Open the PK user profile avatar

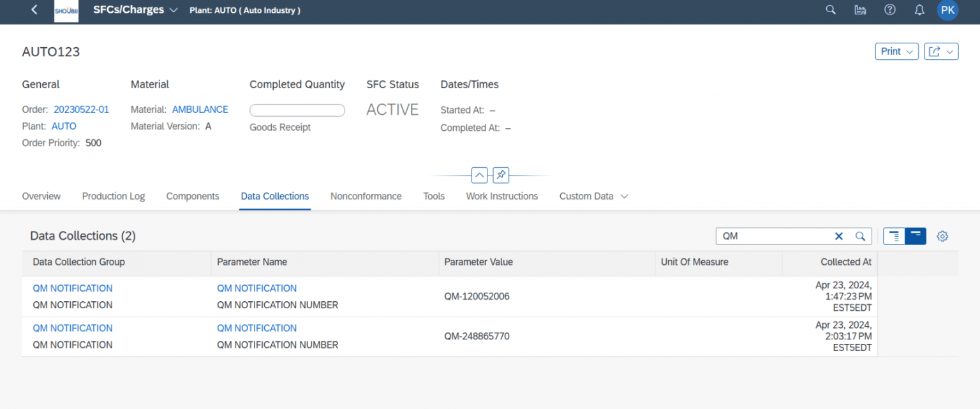[947, 10]
